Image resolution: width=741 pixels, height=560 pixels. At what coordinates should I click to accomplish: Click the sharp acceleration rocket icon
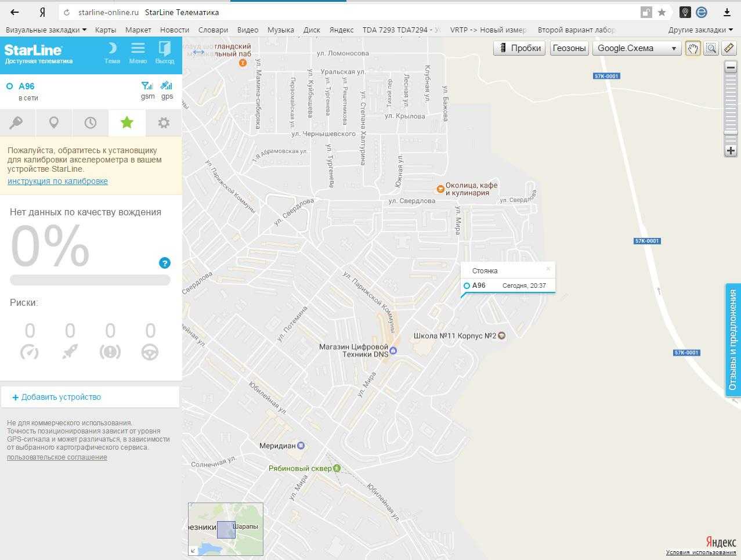(70, 352)
